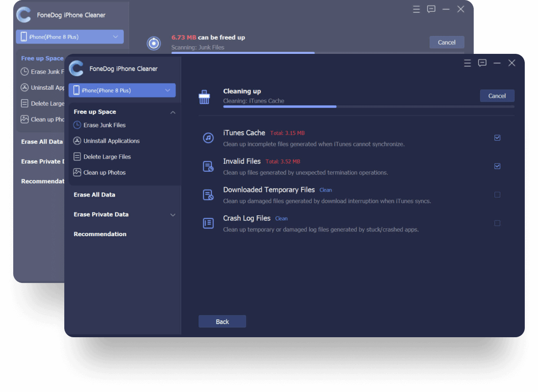Collapse the Free up Space section chevron
Viewport: 538px width, 392px height.
pyautogui.click(x=173, y=112)
